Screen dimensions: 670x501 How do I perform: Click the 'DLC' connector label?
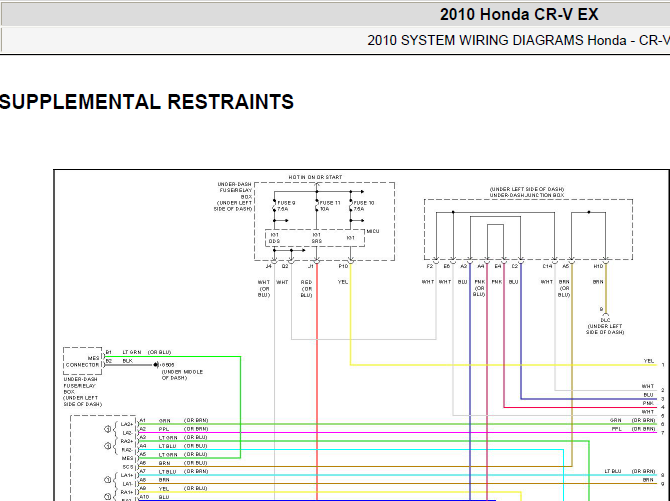coord(605,320)
